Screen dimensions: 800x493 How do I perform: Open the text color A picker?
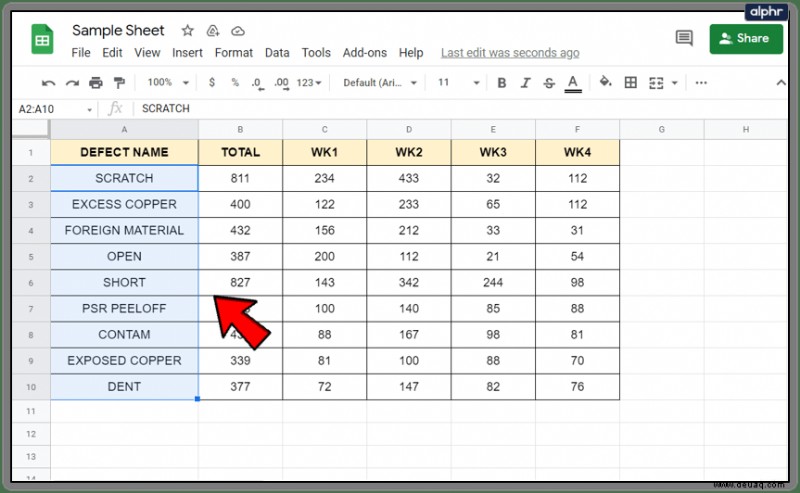573,83
